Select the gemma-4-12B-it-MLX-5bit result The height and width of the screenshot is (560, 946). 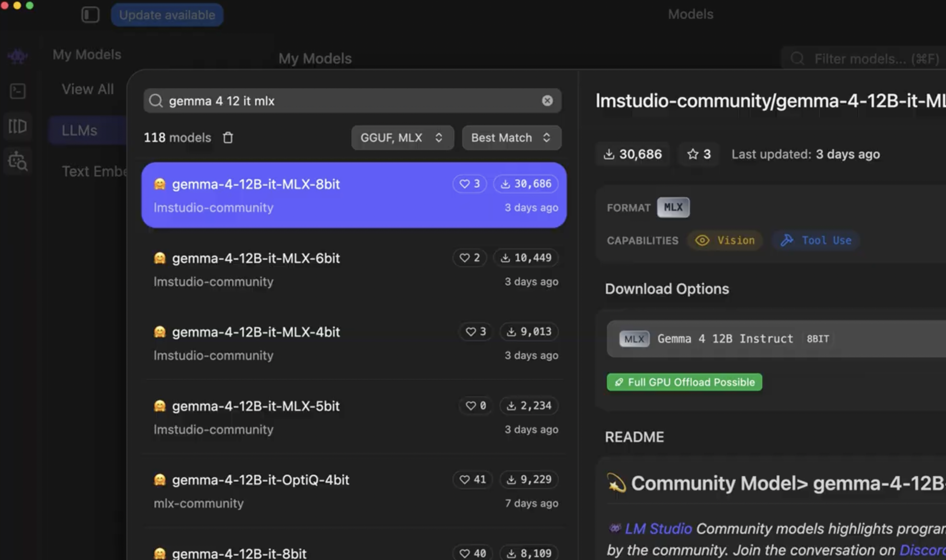click(x=354, y=417)
